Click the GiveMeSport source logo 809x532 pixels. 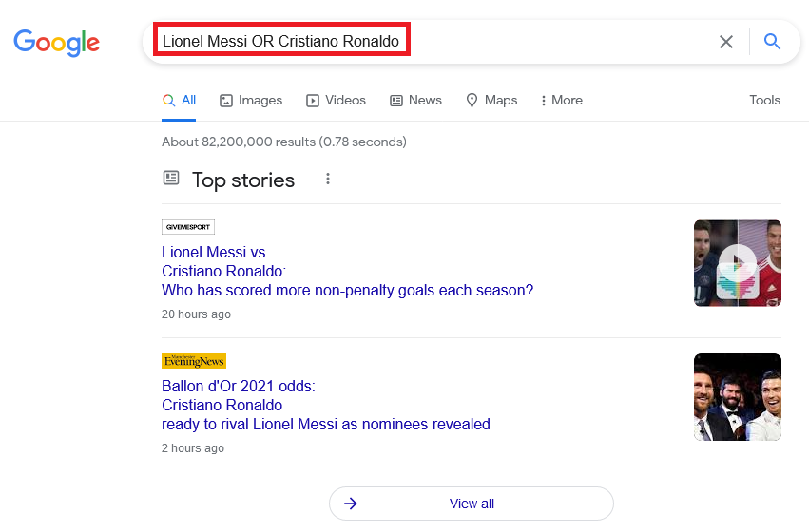tap(188, 227)
